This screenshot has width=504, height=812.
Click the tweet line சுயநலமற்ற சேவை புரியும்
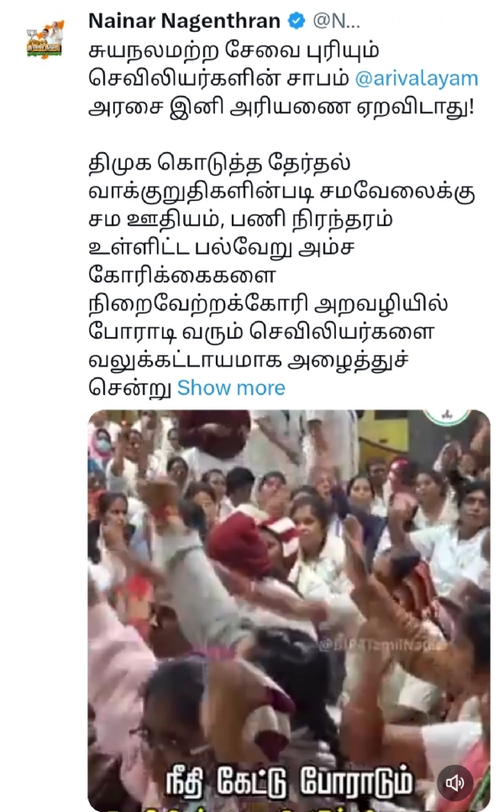coord(234,50)
